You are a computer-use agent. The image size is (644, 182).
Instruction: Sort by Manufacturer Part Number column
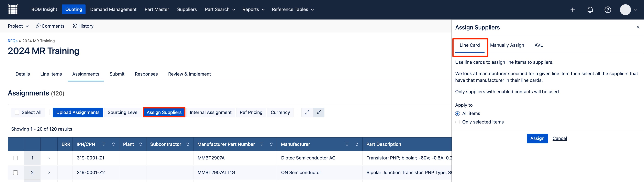[271, 144]
